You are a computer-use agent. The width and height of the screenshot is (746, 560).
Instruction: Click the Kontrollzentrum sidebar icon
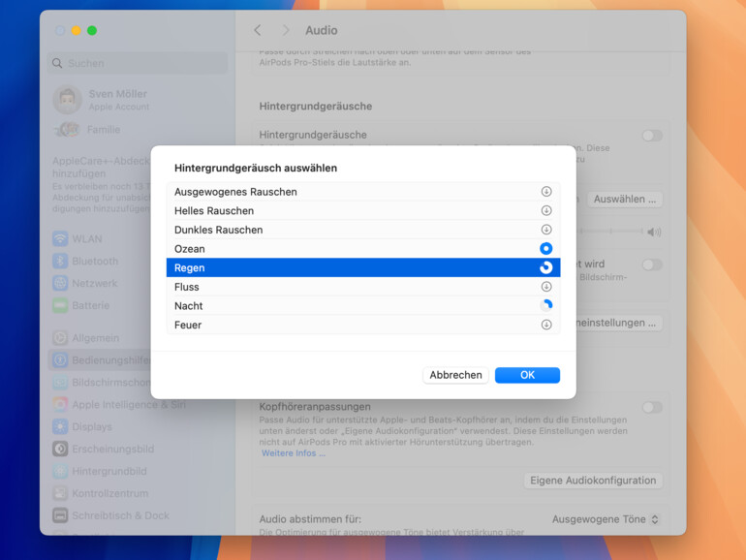(60, 493)
